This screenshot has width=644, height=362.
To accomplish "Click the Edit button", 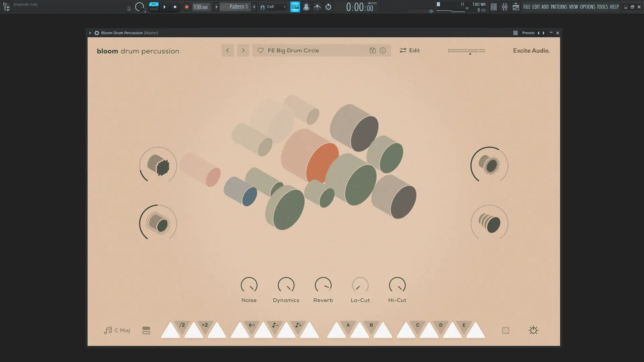I will click(410, 51).
